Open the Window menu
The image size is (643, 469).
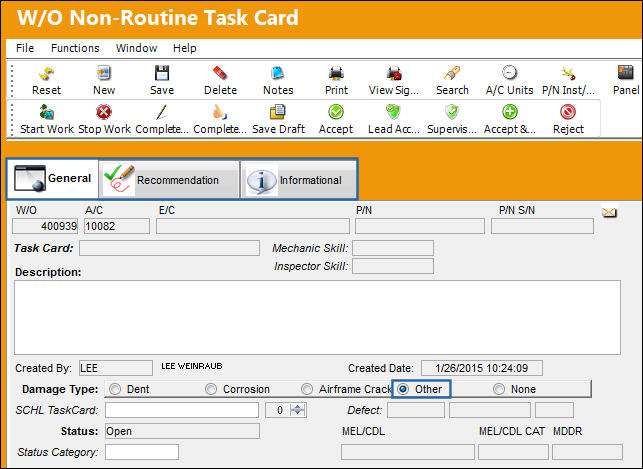click(x=136, y=48)
